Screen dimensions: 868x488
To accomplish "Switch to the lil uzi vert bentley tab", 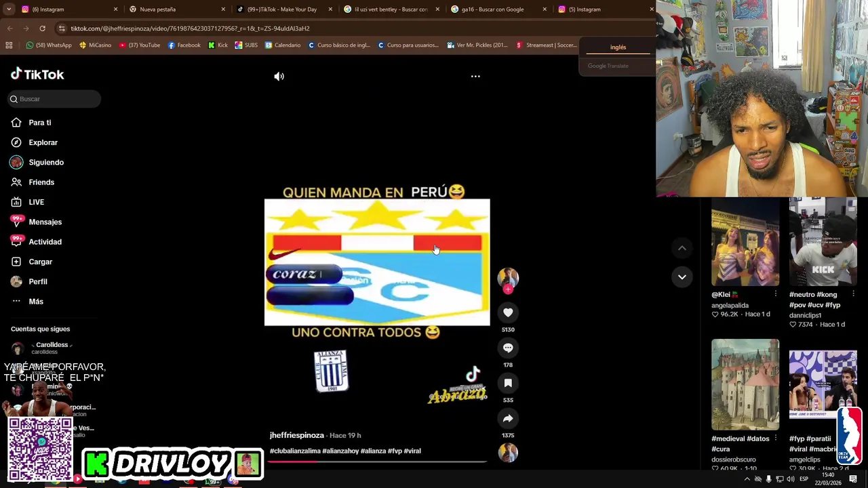I will [x=390, y=9].
